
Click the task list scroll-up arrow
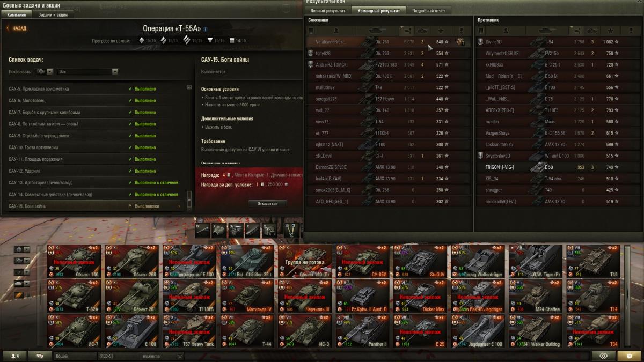coord(189,87)
